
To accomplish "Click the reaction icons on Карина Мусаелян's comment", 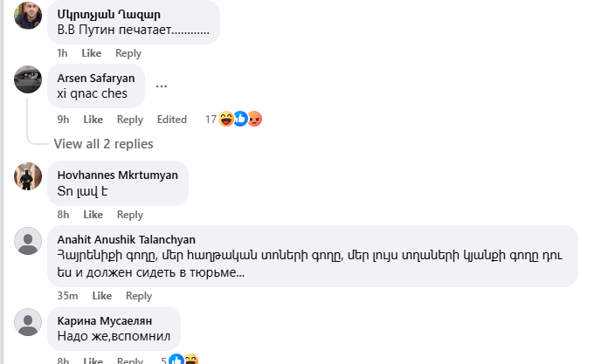I will pos(183,360).
